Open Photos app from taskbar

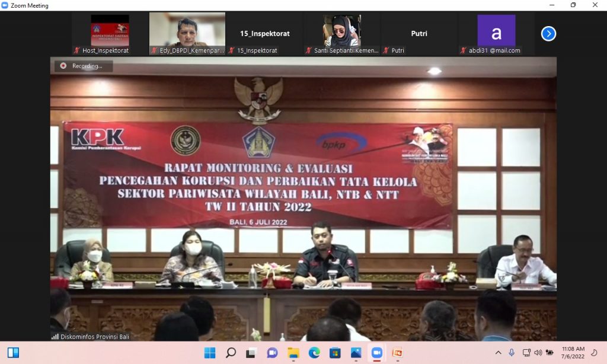click(x=356, y=353)
